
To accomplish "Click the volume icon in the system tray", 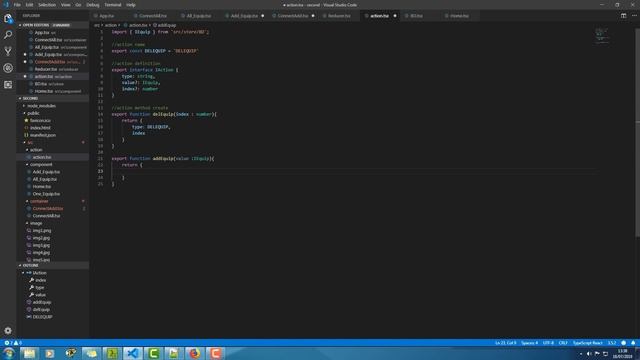I will pyautogui.click(x=589, y=354).
